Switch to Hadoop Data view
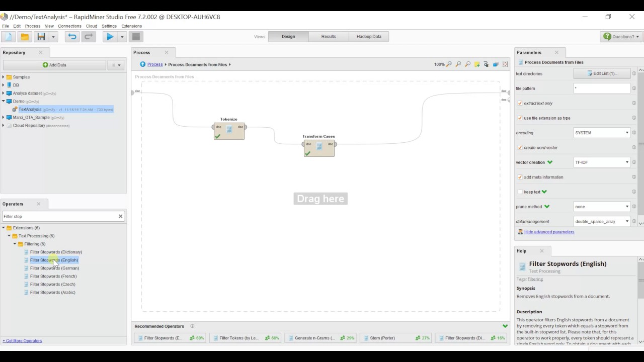 [x=369, y=36]
